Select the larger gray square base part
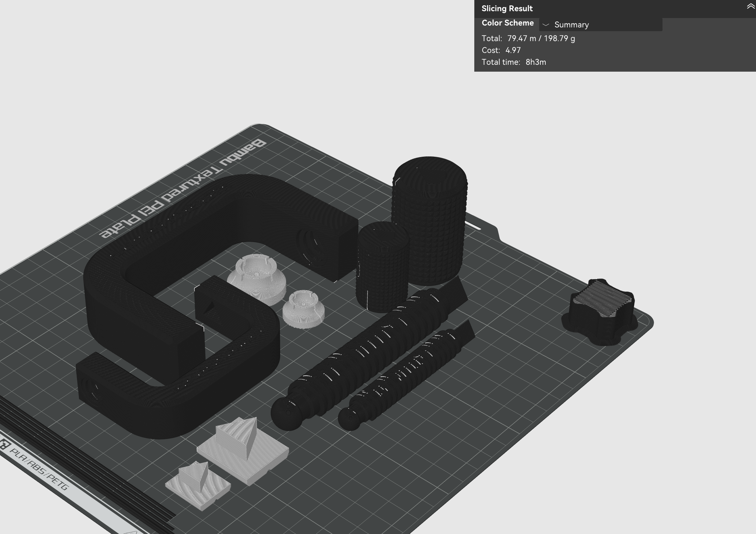The width and height of the screenshot is (756, 534). (244, 451)
